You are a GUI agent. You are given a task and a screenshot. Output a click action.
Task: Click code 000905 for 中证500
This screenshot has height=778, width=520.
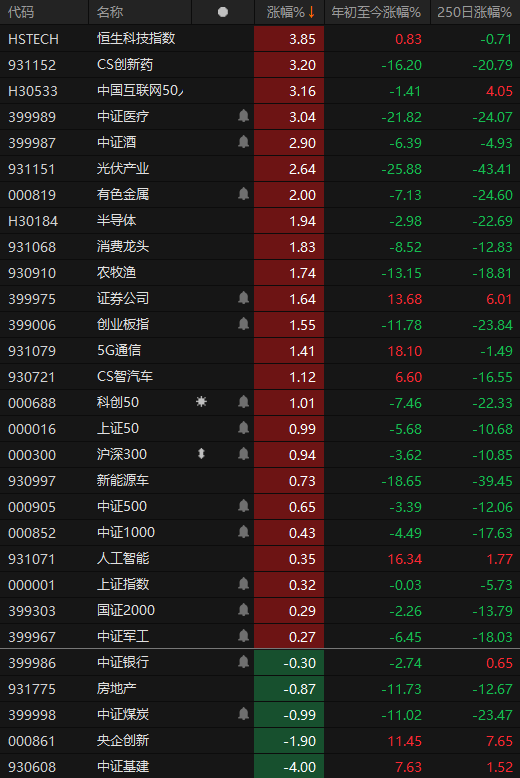point(32,507)
